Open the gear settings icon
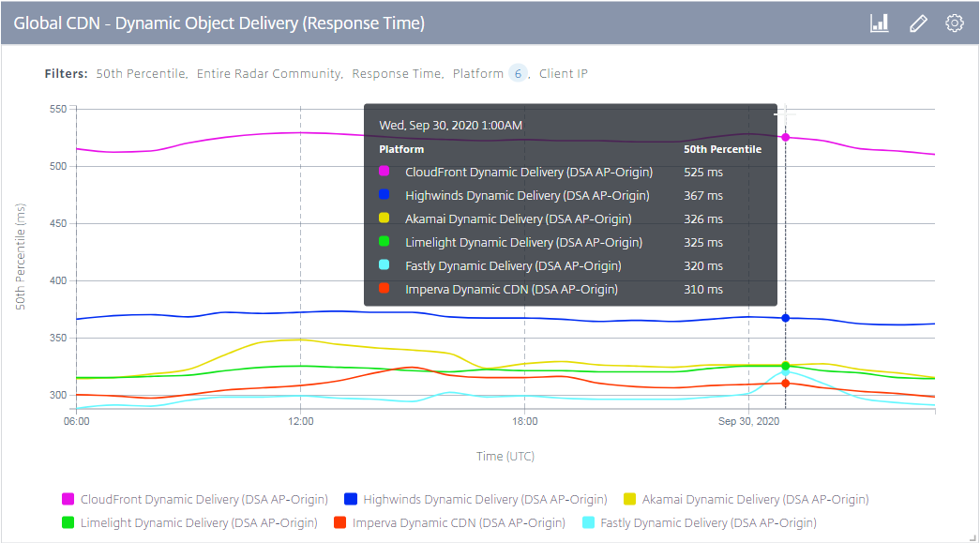 click(x=955, y=23)
